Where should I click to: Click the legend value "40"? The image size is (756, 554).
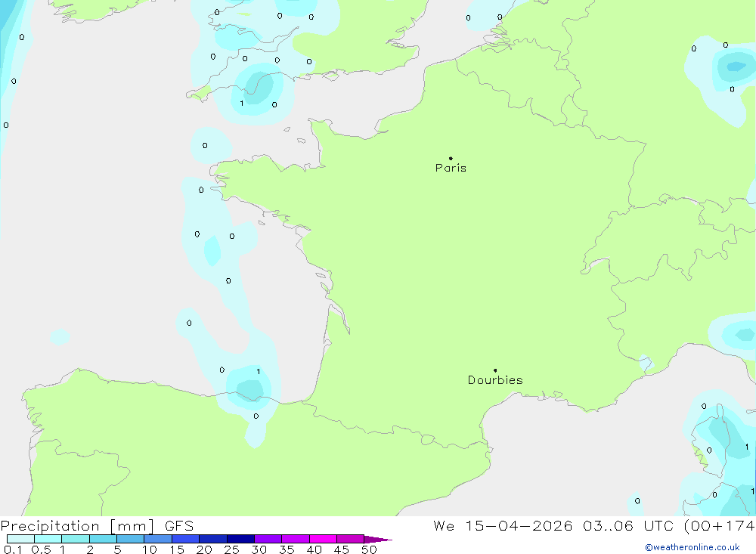click(314, 549)
